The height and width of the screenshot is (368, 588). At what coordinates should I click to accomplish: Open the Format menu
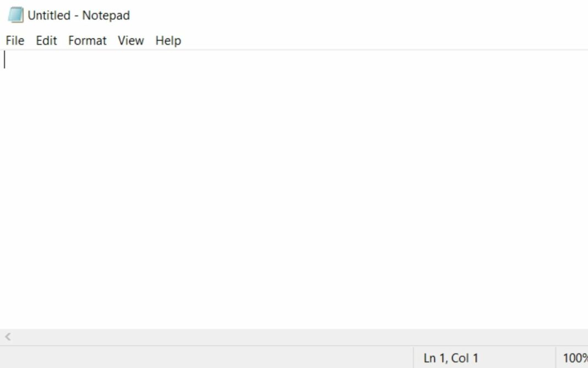click(x=88, y=41)
